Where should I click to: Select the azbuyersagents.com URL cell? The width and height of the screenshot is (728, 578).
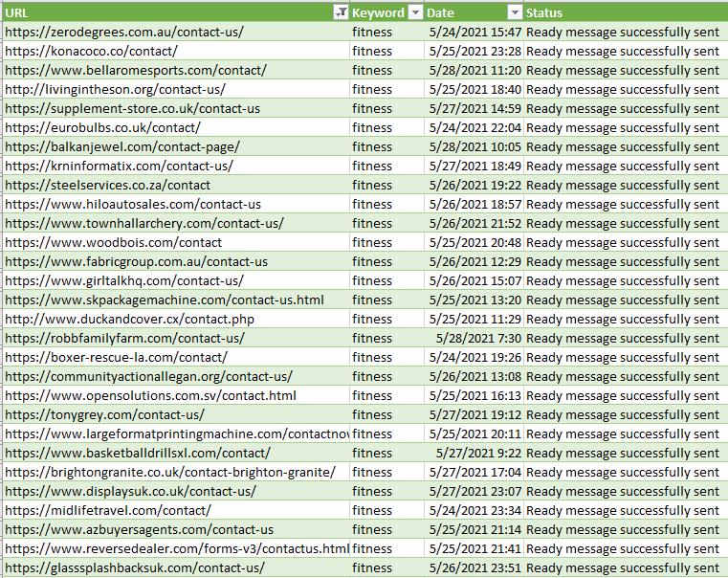click(176, 530)
